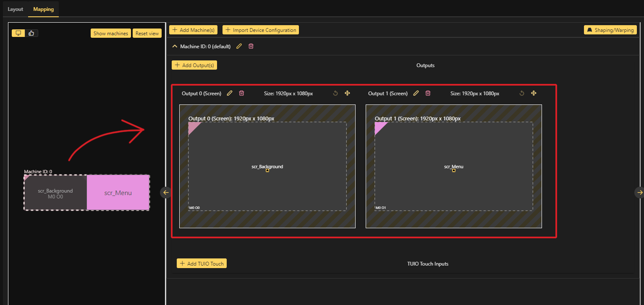Toggle the monitor view mode button

pos(18,33)
